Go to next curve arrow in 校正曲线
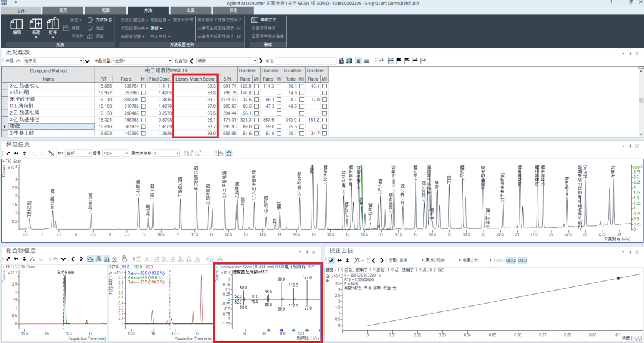Image resolution: width=644 pixels, height=343 pixels. (x=382, y=261)
